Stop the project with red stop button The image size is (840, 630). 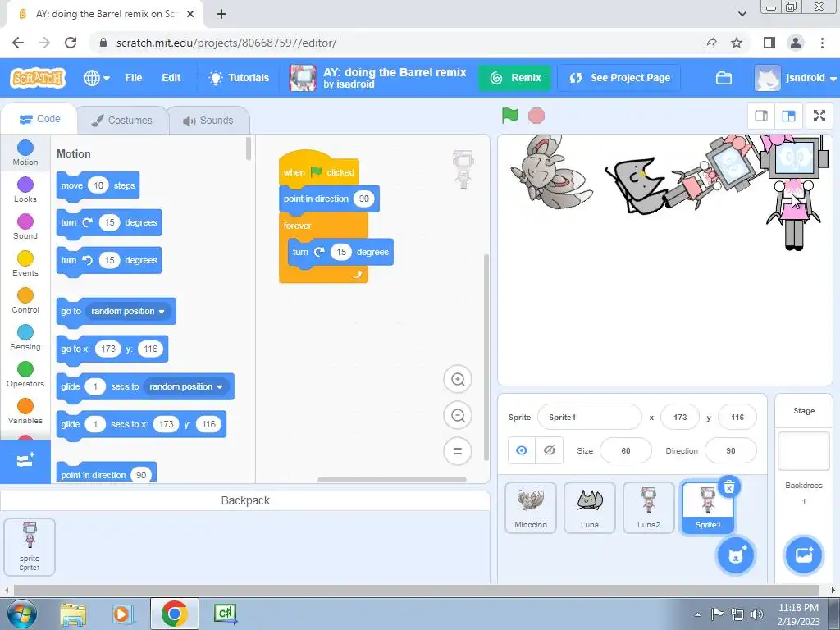[x=536, y=115]
